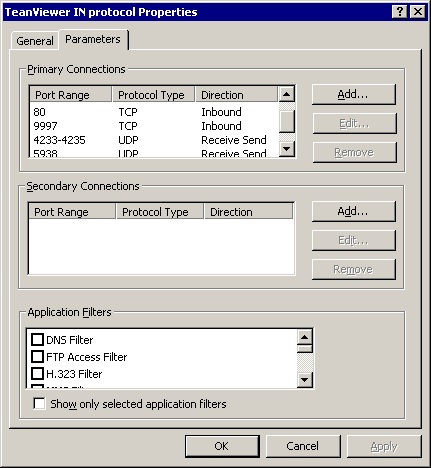Click Secondary Connections Direction header

[x=249, y=212]
